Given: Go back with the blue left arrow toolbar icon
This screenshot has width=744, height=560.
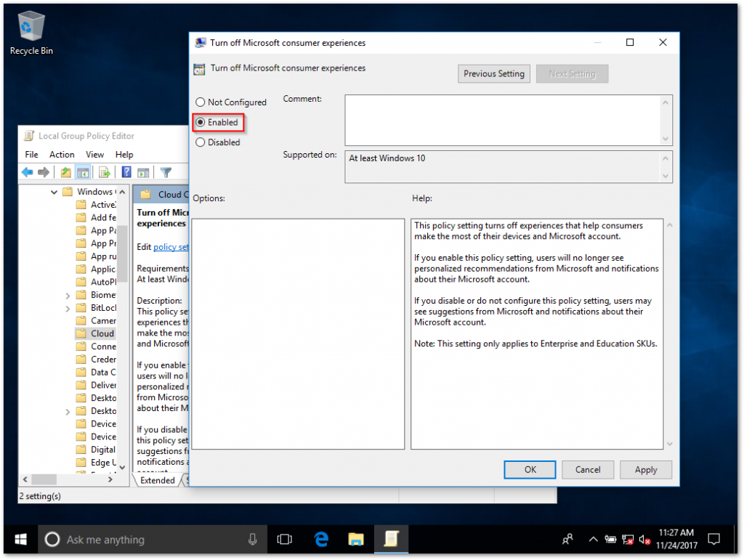Looking at the screenshot, I should tap(28, 173).
